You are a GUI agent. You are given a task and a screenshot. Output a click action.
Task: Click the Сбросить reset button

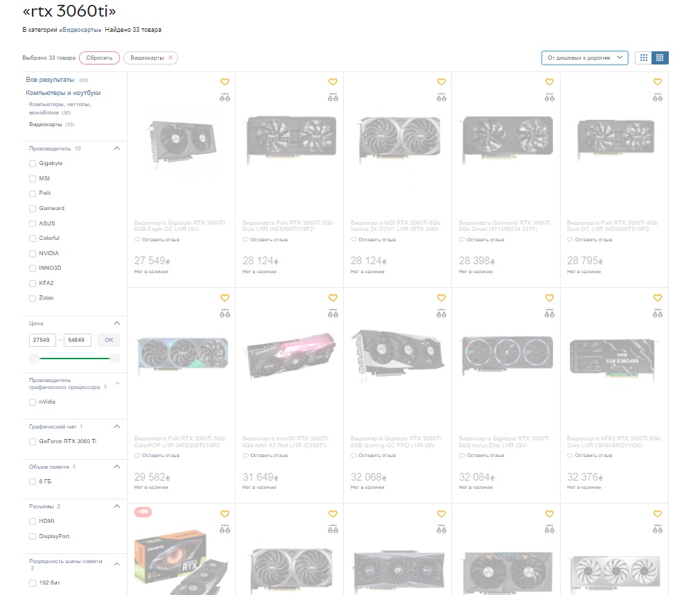click(99, 58)
